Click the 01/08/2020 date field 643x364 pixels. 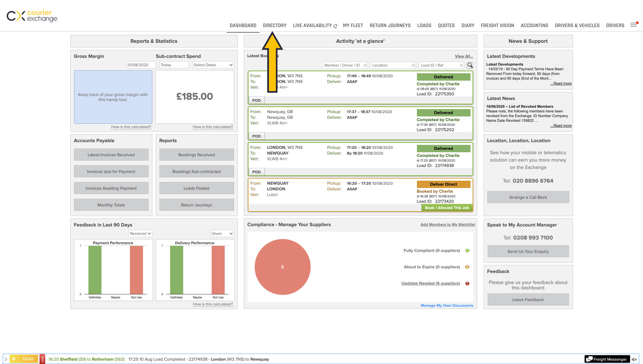tap(141, 65)
